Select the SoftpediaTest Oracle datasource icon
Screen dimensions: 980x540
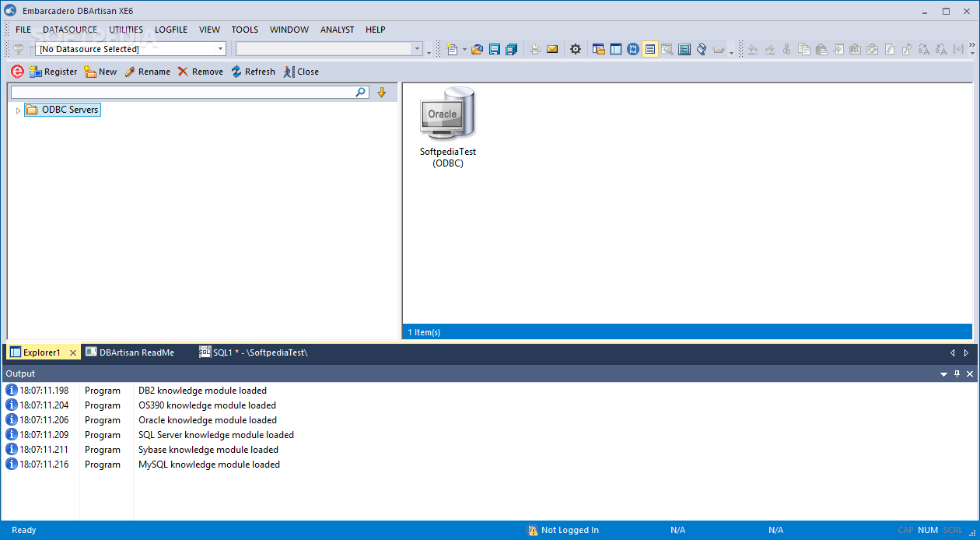tap(448, 128)
